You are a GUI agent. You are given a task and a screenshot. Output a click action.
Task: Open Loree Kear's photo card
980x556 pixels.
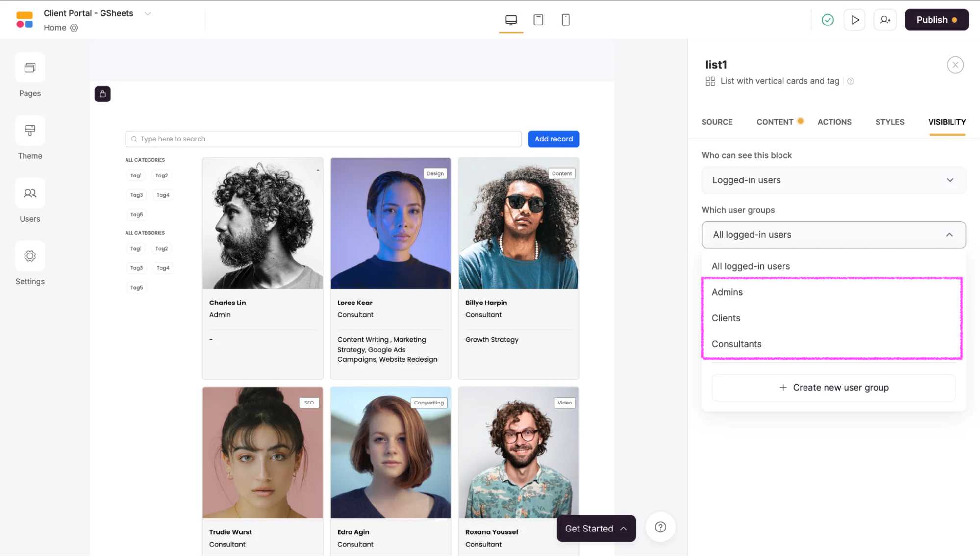390,223
